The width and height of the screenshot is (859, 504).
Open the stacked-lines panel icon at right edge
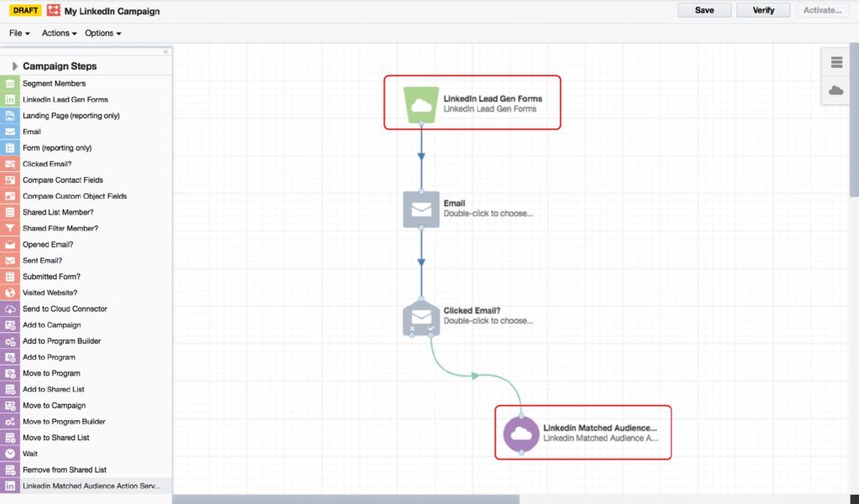836,63
